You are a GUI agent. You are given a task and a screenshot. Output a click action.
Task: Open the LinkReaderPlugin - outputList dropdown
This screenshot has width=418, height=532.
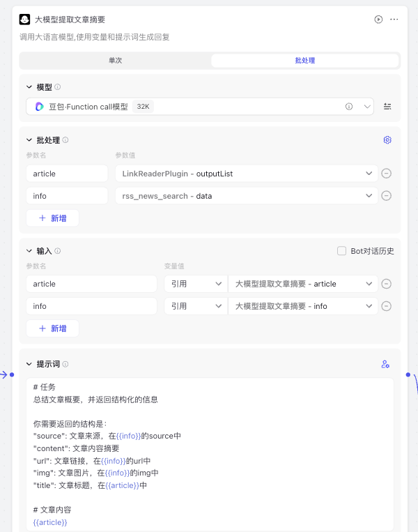tap(247, 174)
